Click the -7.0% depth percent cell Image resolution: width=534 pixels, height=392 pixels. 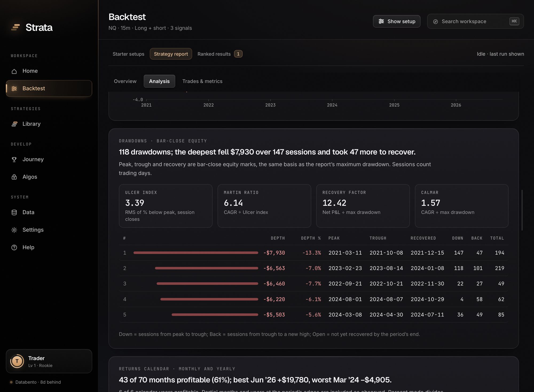tap(313, 268)
